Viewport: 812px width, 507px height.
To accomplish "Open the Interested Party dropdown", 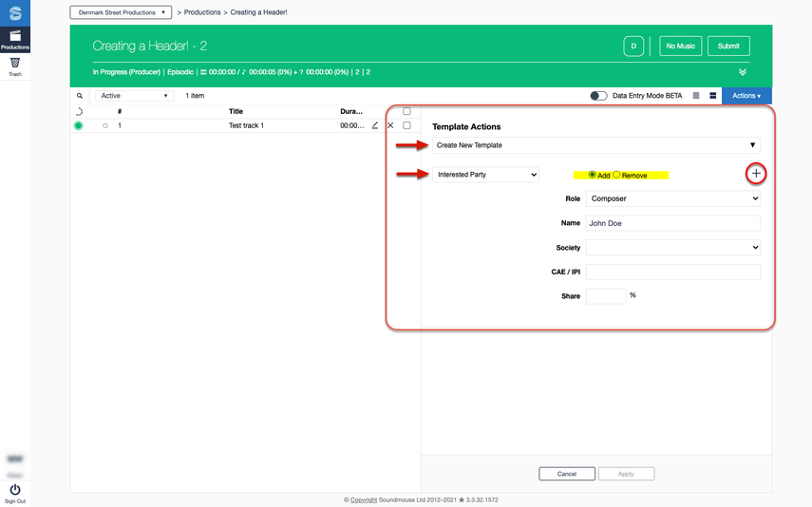I will [485, 175].
